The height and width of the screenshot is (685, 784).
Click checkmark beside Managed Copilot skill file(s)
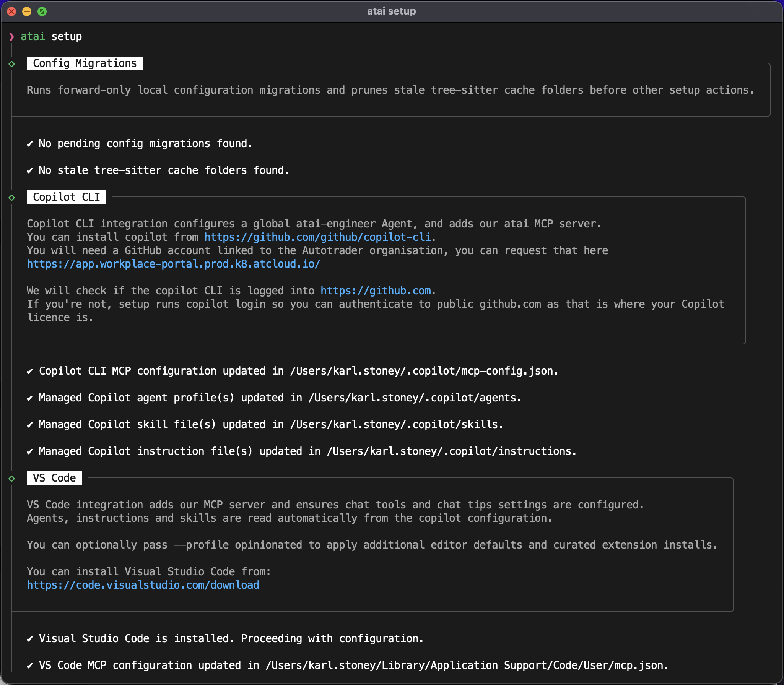click(30, 425)
